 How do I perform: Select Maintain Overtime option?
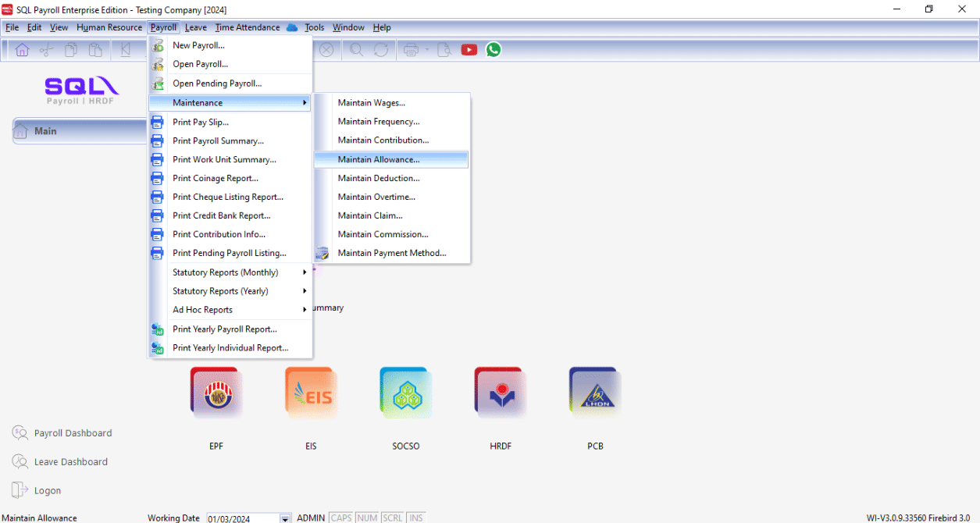[x=376, y=197]
